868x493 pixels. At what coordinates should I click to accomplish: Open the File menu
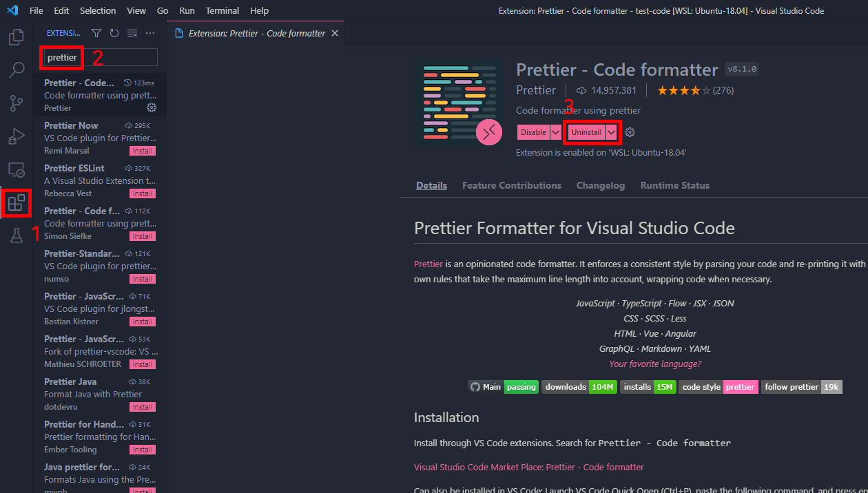click(x=37, y=10)
